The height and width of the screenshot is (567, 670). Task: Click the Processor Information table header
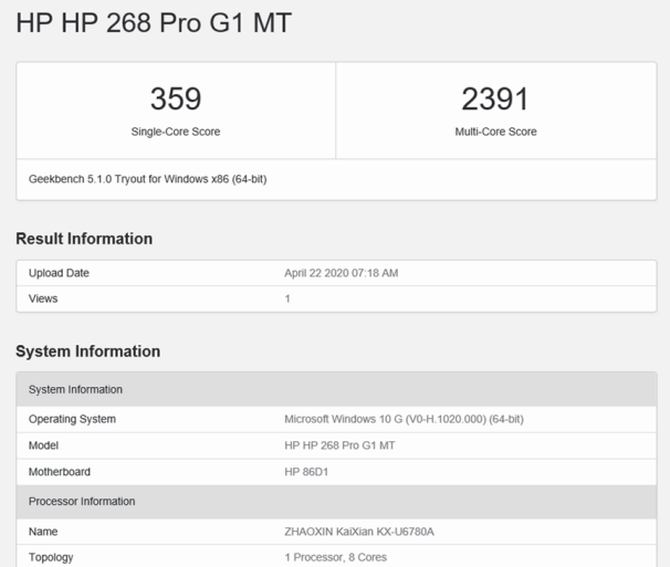tap(82, 501)
